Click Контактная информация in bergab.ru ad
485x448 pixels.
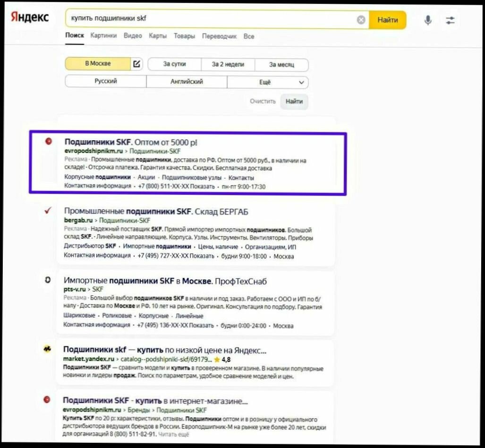[x=97, y=255]
